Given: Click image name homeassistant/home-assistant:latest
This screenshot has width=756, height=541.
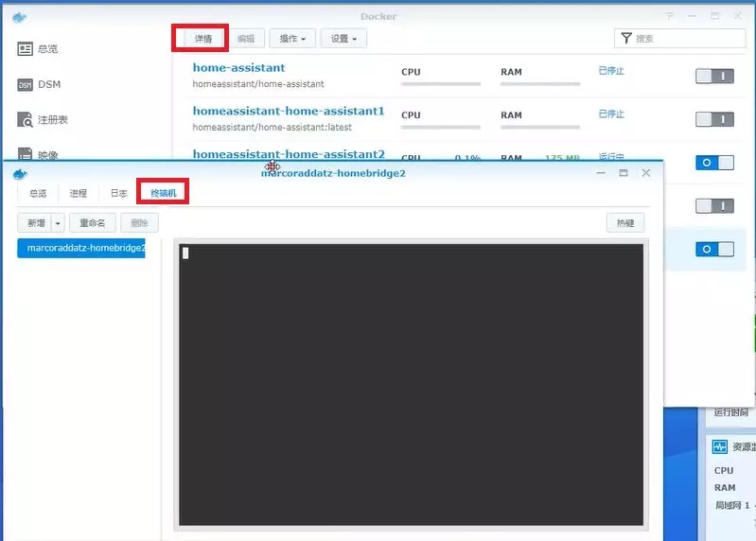Looking at the screenshot, I should pos(272,127).
